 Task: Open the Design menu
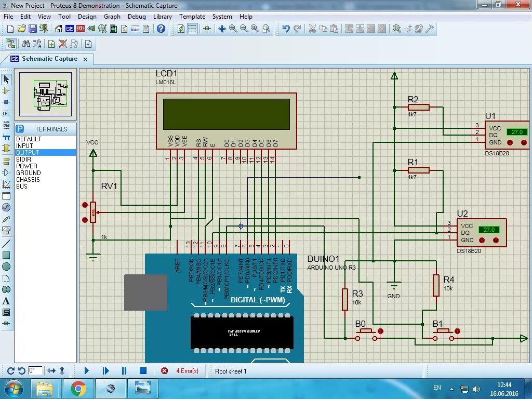tap(87, 16)
